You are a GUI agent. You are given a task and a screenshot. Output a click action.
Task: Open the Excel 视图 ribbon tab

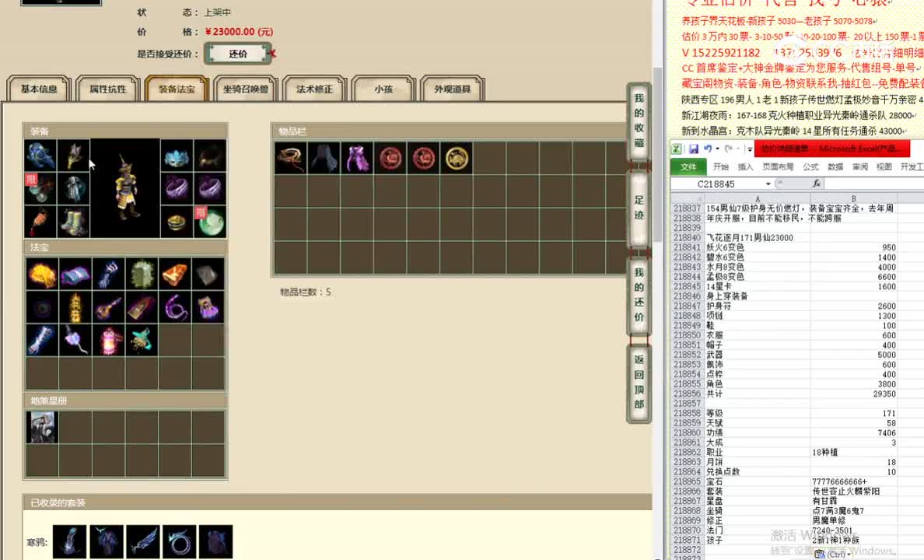click(884, 166)
